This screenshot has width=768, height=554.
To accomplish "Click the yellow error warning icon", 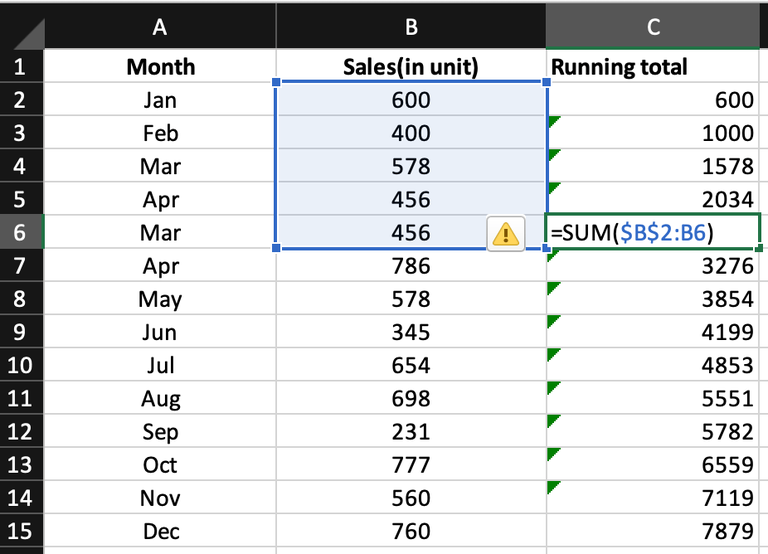I will [506, 234].
